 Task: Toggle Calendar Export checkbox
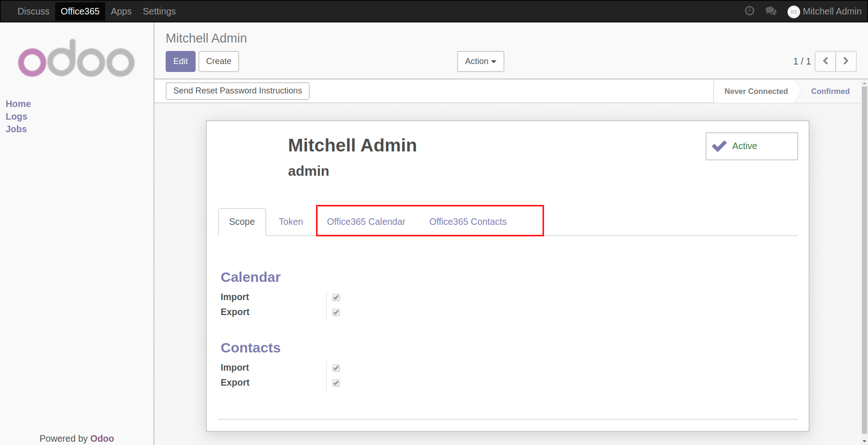336,312
